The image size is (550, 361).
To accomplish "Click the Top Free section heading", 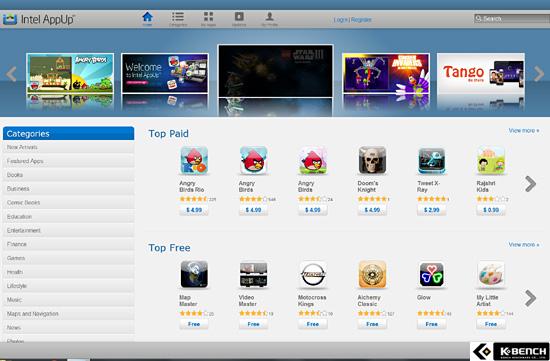I will point(169,248).
